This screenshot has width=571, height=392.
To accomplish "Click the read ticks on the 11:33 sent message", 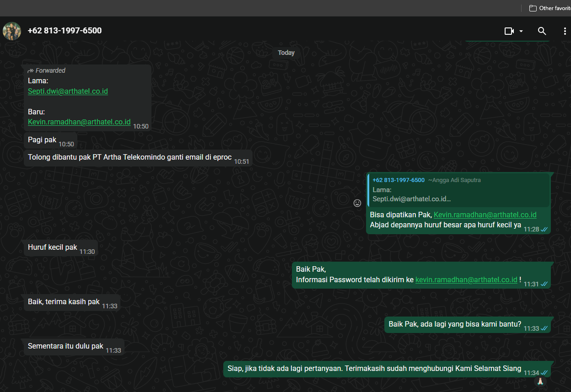I will 544,328.
